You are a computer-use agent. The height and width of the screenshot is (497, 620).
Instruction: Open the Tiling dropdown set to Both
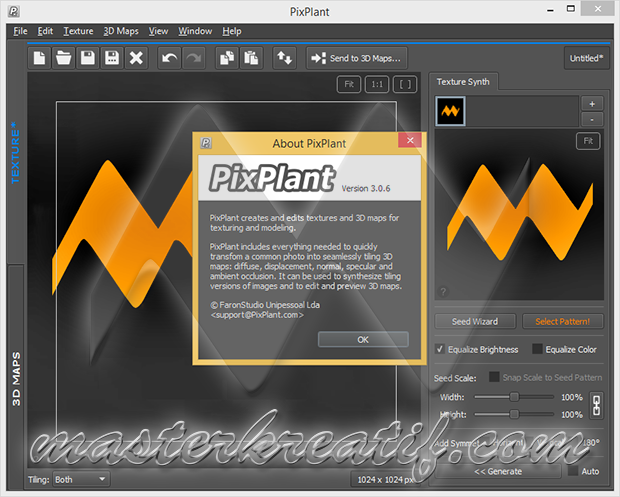(x=81, y=480)
